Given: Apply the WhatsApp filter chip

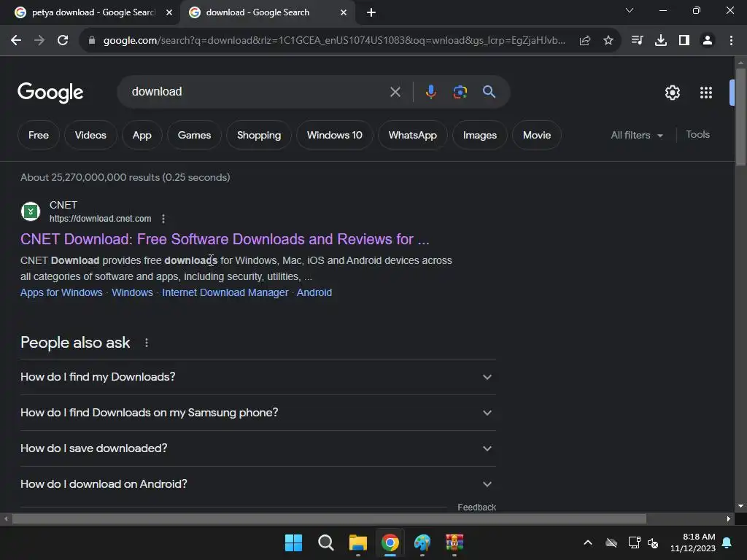Looking at the screenshot, I should coord(413,135).
